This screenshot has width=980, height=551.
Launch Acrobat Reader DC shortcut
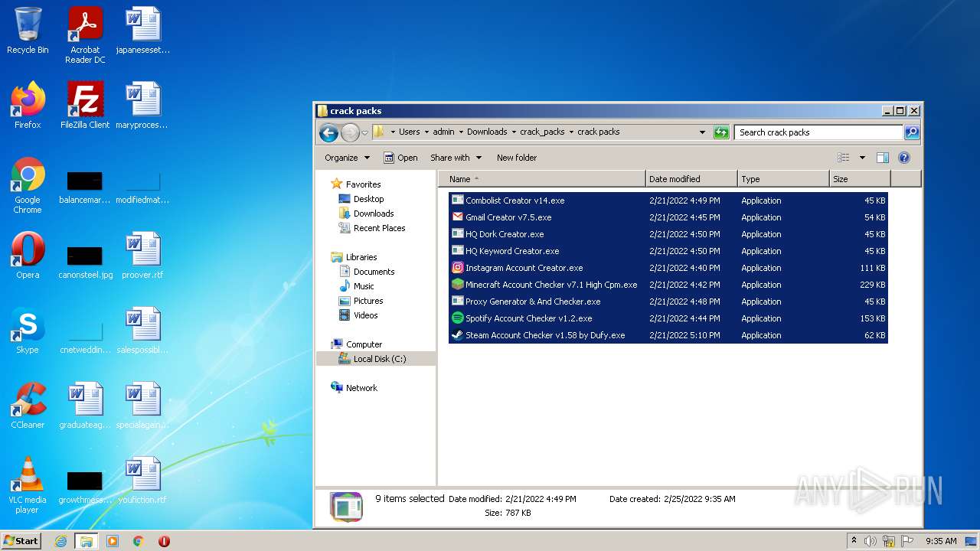tap(85, 35)
